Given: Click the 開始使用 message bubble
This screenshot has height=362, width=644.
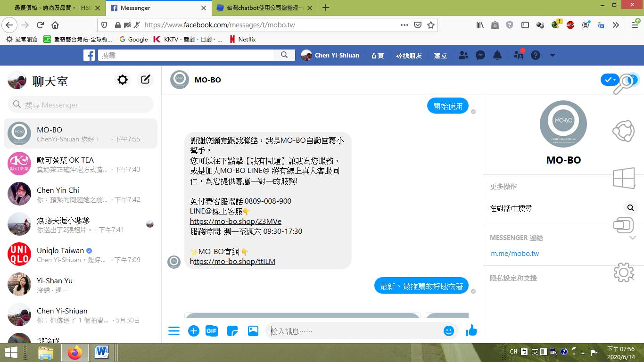Looking at the screenshot, I should point(448,106).
